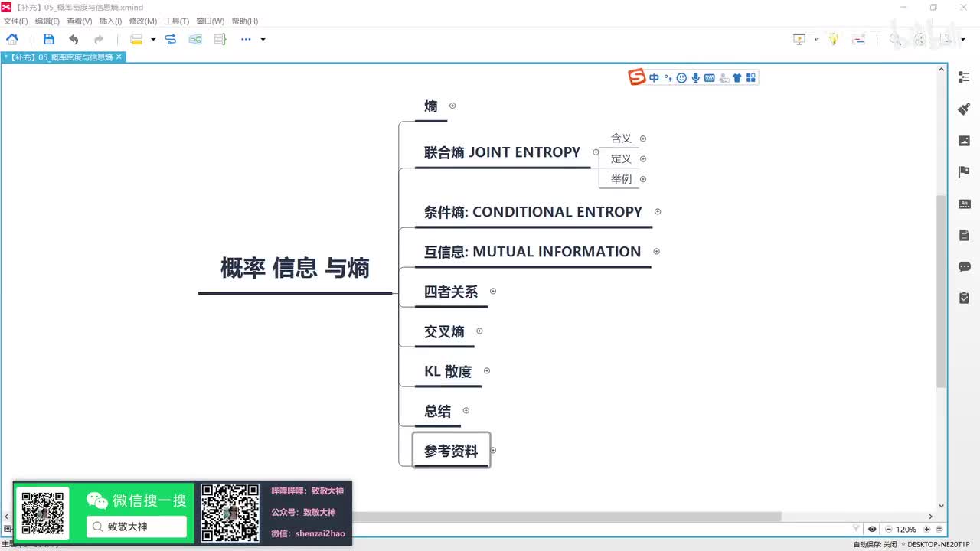Toggle Sogou input Chinese/English mode 中

point(654,77)
